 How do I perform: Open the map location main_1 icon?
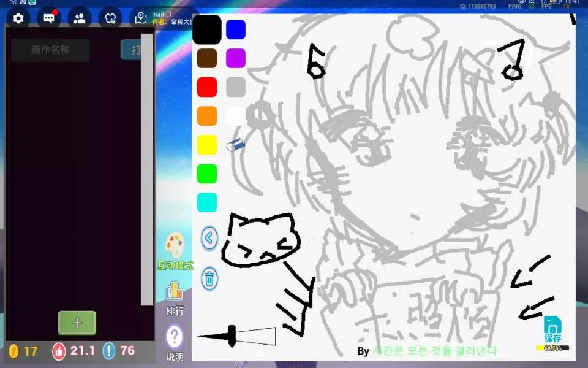[141, 18]
